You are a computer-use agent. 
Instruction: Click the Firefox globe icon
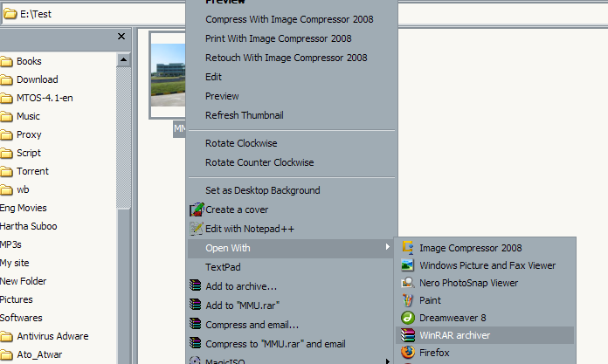(x=408, y=353)
